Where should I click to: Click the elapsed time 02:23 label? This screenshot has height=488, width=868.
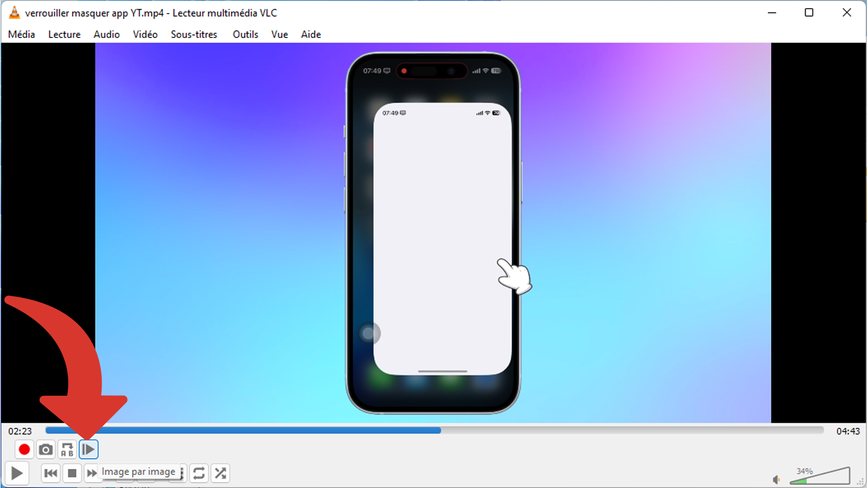tap(20, 431)
